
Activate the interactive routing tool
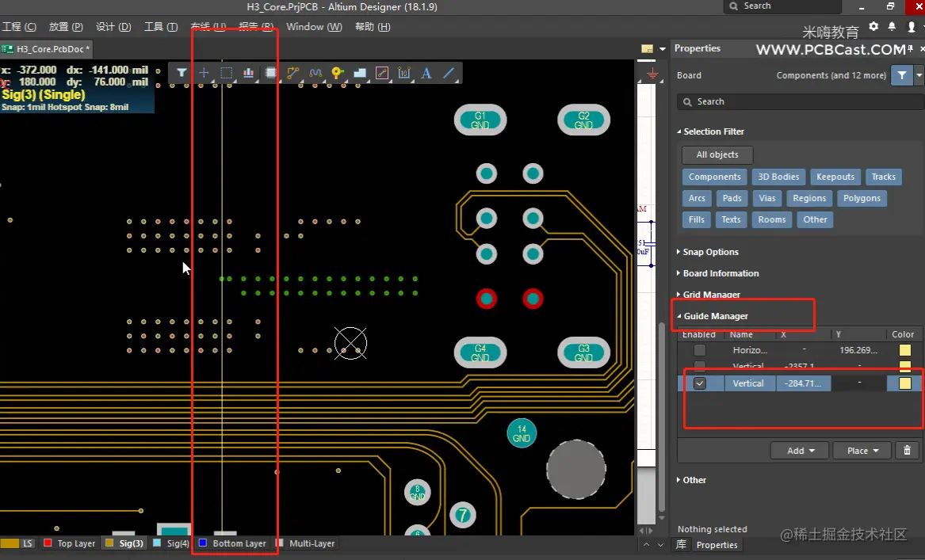[293, 73]
